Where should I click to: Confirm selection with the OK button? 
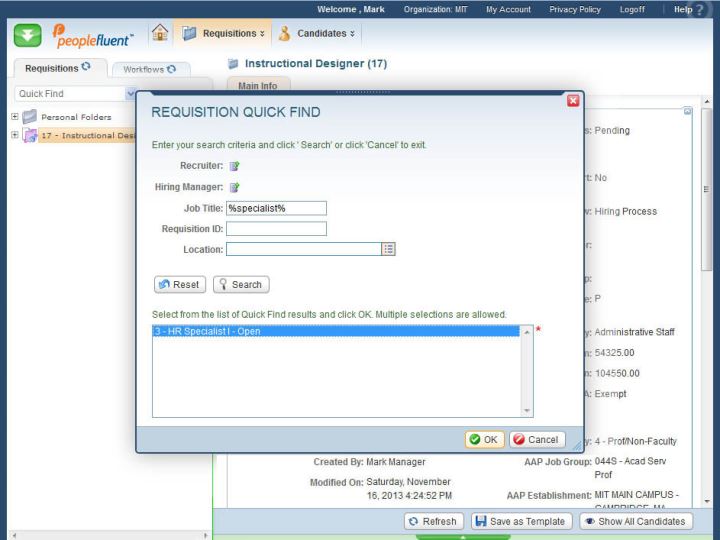tap(484, 439)
